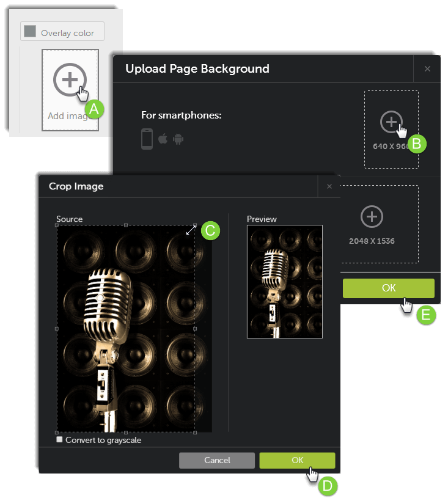This screenshot has height=501, width=448.
Task: Click the Android robot icon
Action: point(178,139)
